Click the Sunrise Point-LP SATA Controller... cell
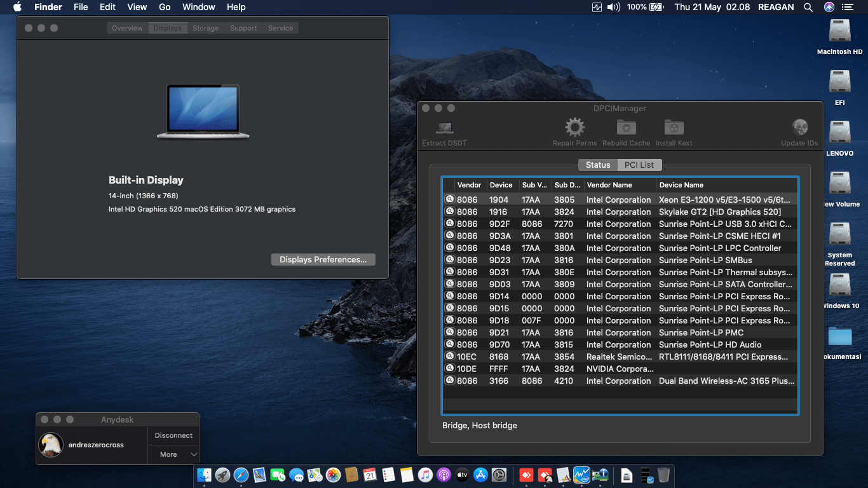This screenshot has width=868, height=488. click(726, 284)
